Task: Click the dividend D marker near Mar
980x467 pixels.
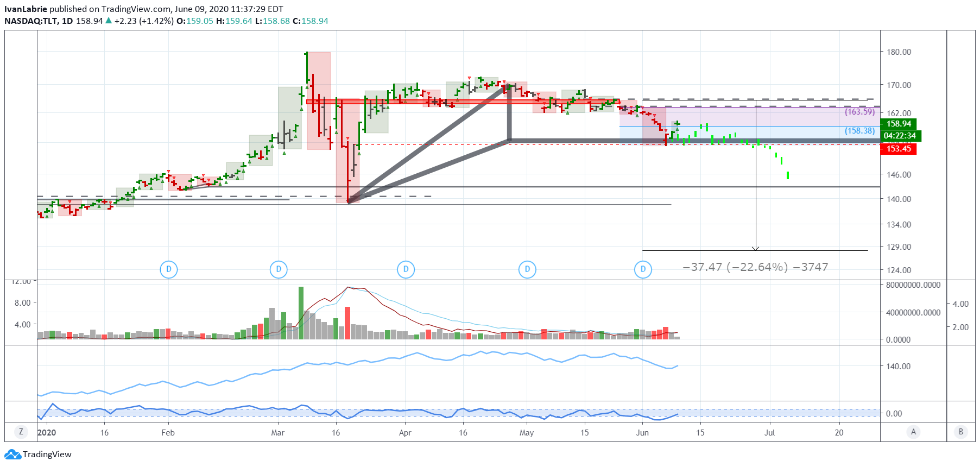Action: 279,269
